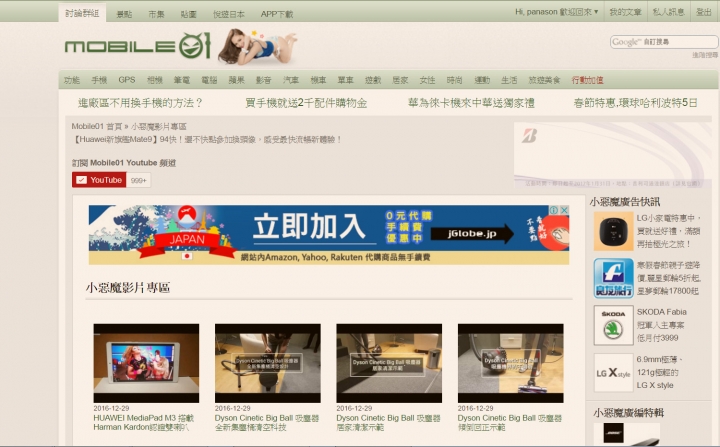Open the LG robot vacuum ad thumbnail
This screenshot has height=447, width=720.
click(x=613, y=231)
